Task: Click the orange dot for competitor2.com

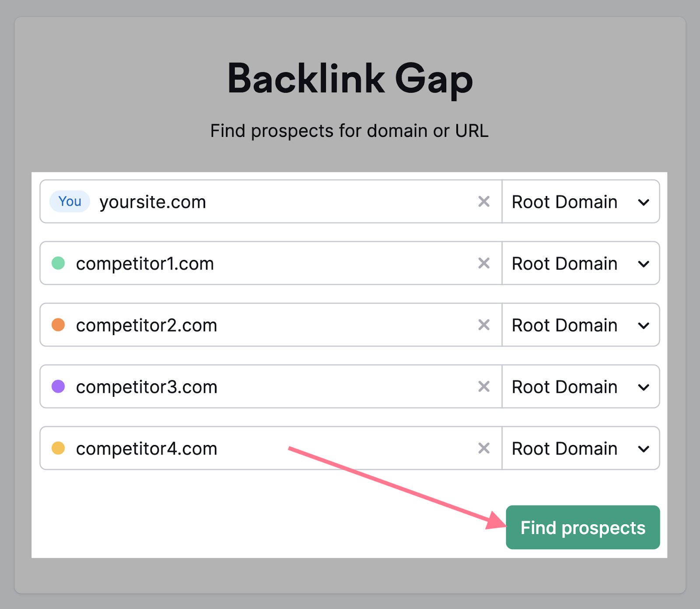Action: coord(59,325)
